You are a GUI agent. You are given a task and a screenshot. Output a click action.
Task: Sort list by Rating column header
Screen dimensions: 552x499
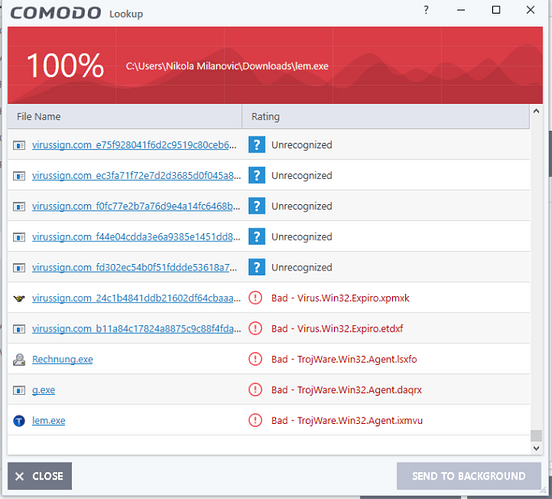386,117
